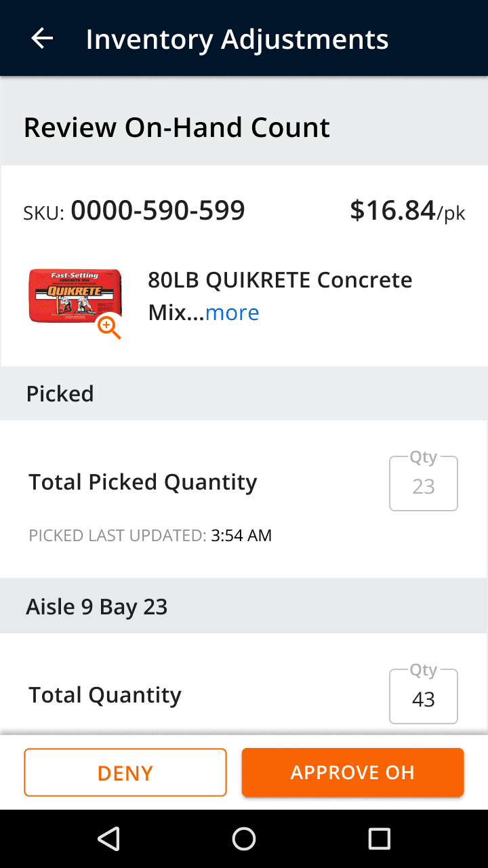This screenshot has width=488, height=868.
Task: Tap the $16.84/pk price
Action: pos(407,211)
